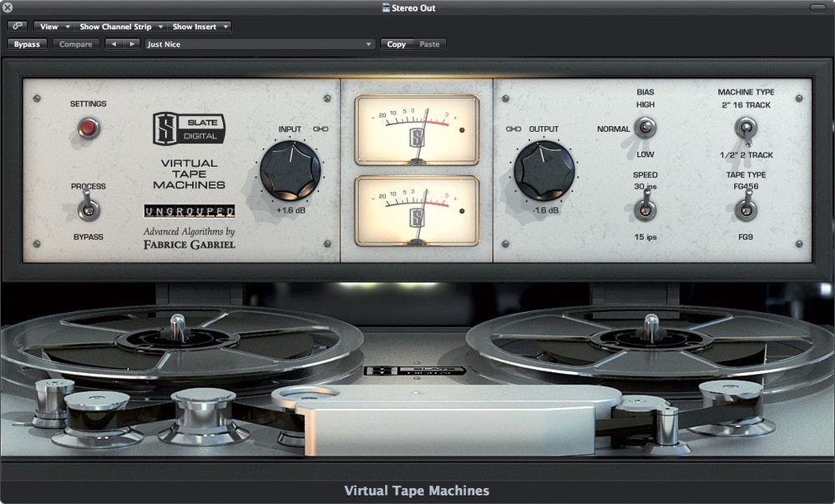Click the BIAS HIGH label
Screen dimensions: 835x504
[x=645, y=105]
